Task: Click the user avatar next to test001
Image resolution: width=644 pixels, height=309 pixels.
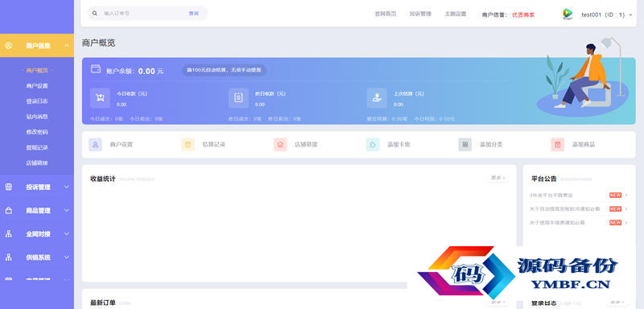Action: tap(568, 14)
